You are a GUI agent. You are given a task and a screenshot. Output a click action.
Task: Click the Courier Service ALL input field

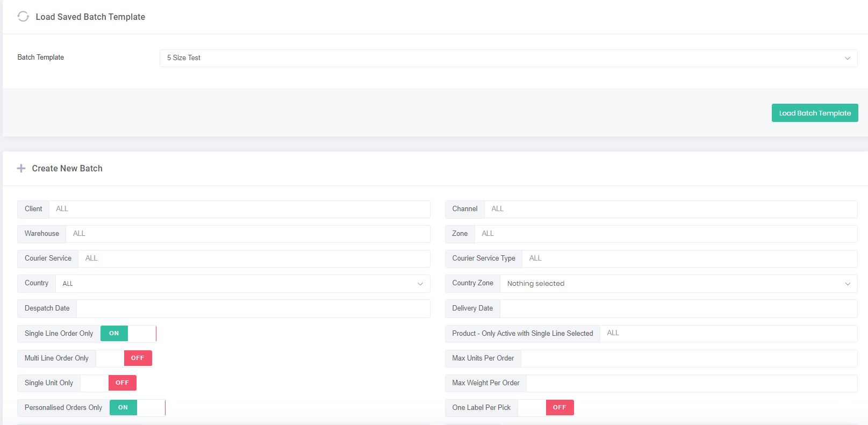click(254, 258)
